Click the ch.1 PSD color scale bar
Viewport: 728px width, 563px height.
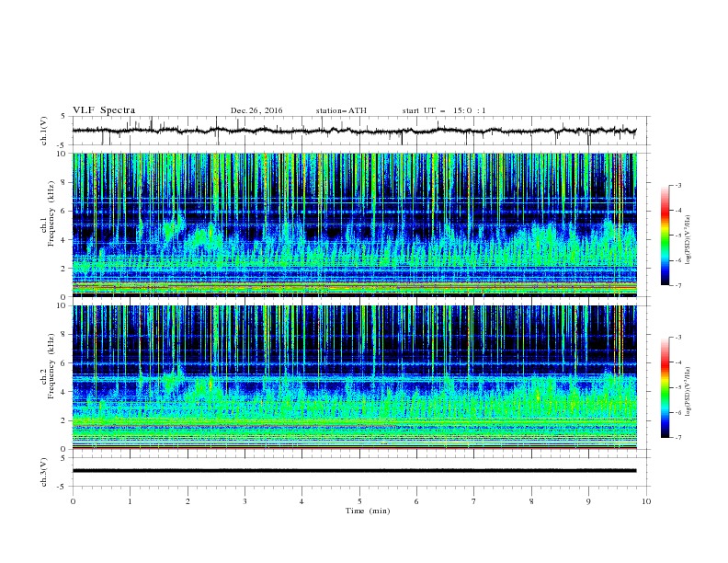click(x=665, y=236)
